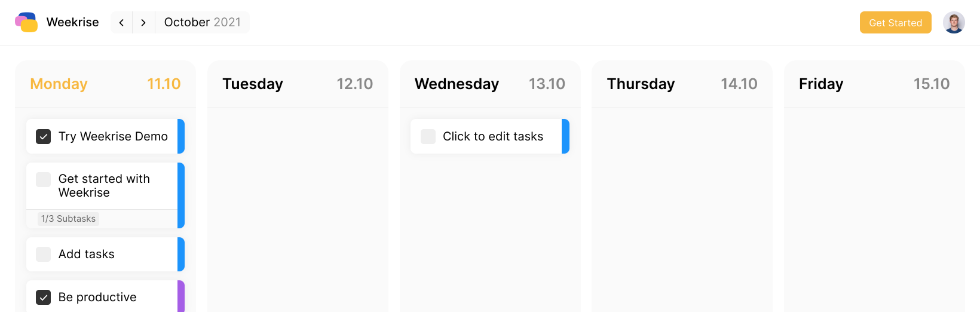The width and height of the screenshot is (980, 312).
Task: Click the blue color bar on Try Weekrise Demo
Action: [x=181, y=136]
